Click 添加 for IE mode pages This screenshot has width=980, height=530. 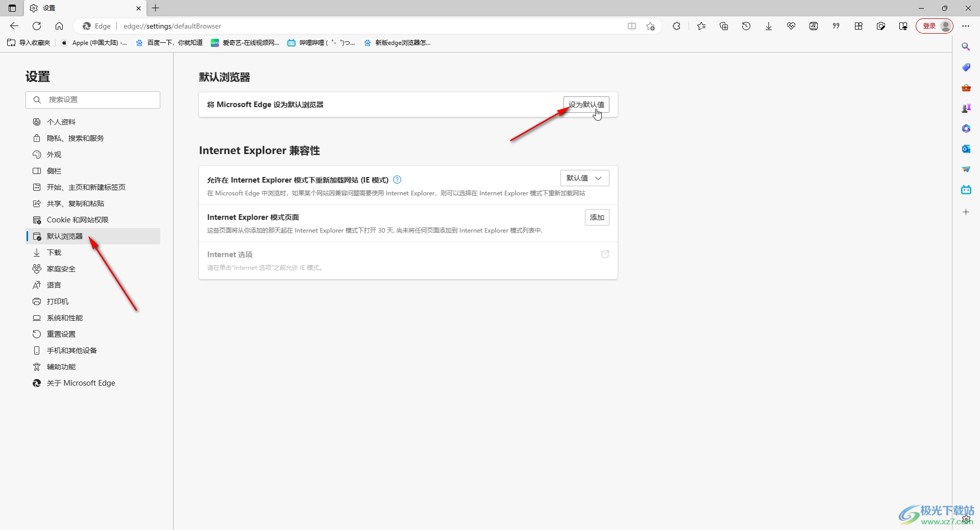tap(597, 217)
